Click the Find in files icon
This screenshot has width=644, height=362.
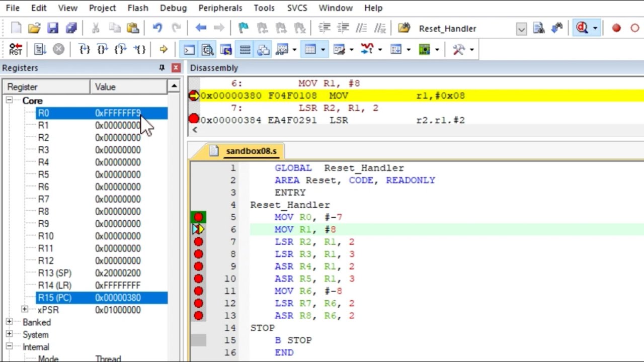tap(404, 28)
